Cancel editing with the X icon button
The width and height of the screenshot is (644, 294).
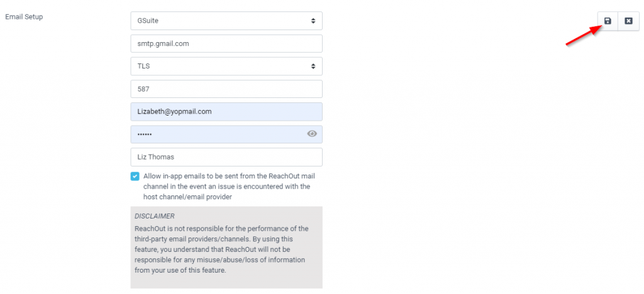(628, 21)
